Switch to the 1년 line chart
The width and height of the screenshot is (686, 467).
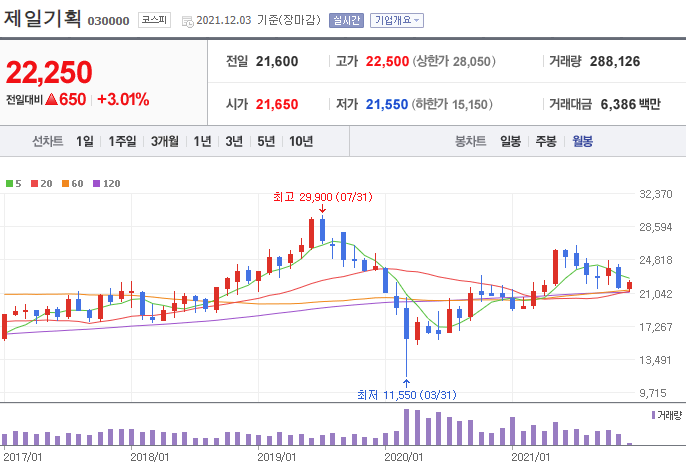coord(202,141)
